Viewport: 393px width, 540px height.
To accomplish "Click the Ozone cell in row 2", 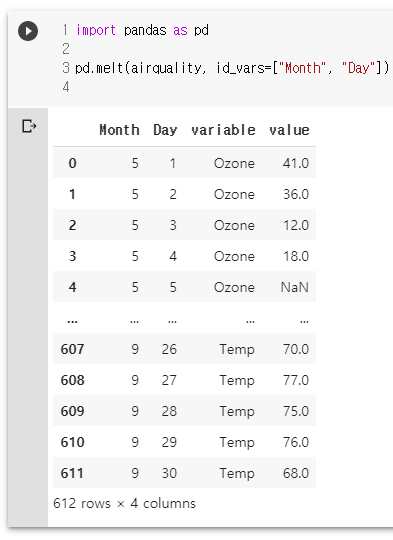I will pyautogui.click(x=234, y=225).
